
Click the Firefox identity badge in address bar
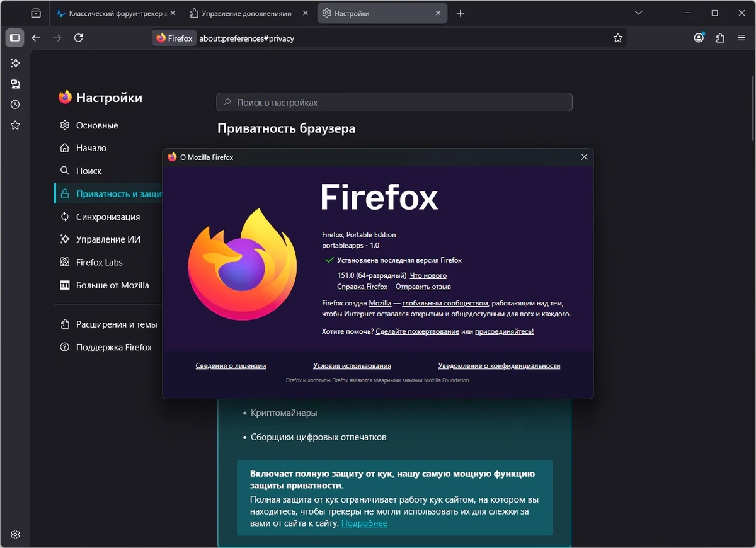(175, 38)
